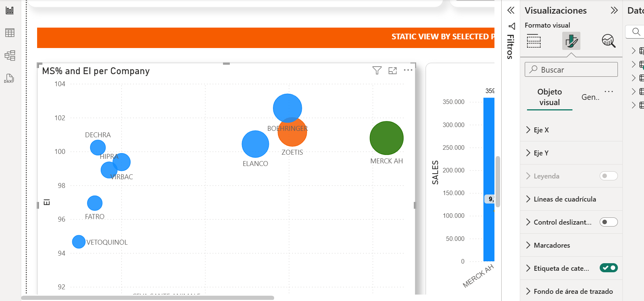This screenshot has height=301, width=644.
Task: Collapse the Visualizaciones pane with the double arrow
Action: click(x=614, y=10)
